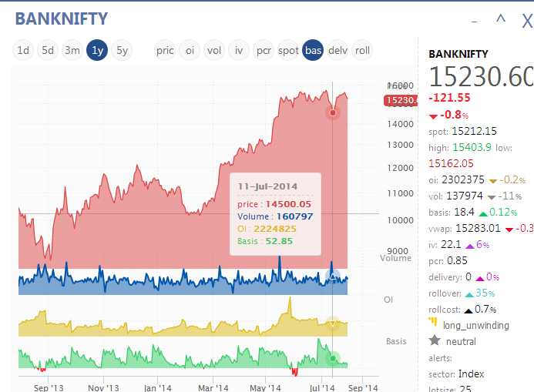Close the chart panel with X
The width and height of the screenshot is (534, 392).
click(526, 19)
